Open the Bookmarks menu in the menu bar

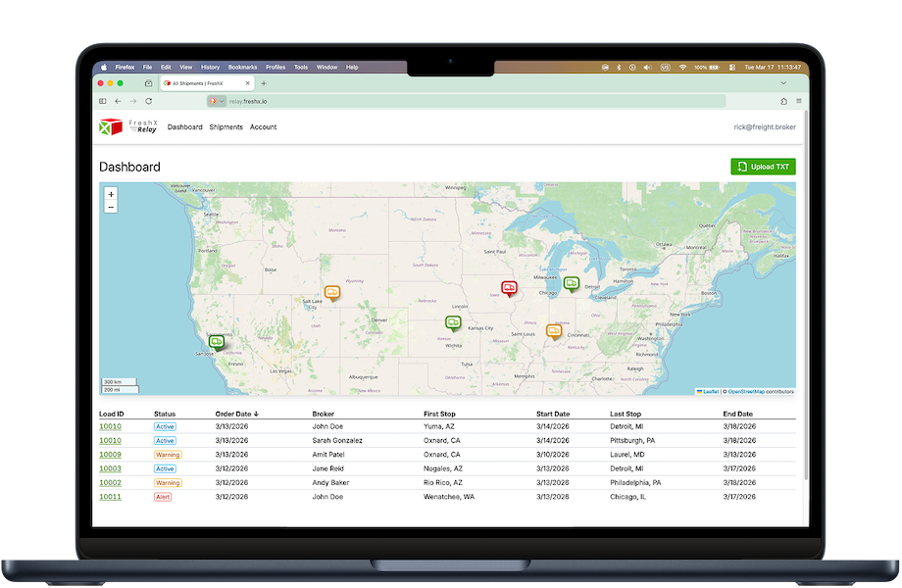[x=242, y=67]
